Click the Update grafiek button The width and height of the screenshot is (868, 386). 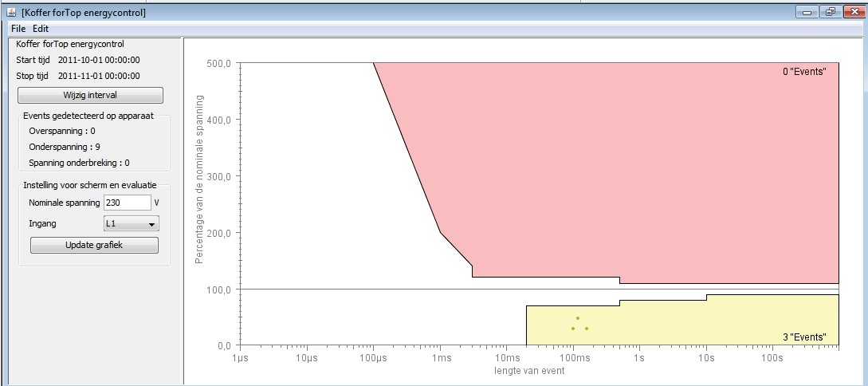point(94,245)
